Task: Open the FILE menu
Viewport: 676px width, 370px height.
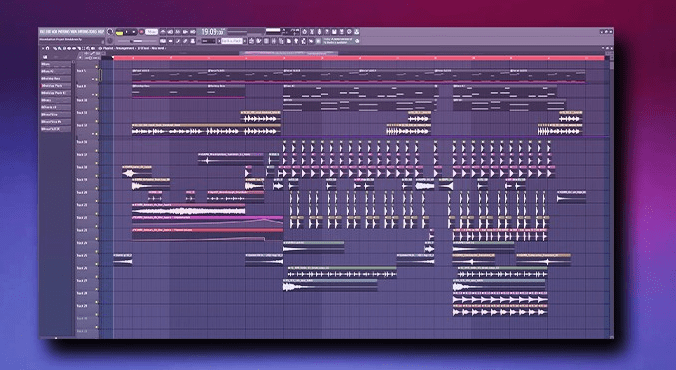Action: 42,31
